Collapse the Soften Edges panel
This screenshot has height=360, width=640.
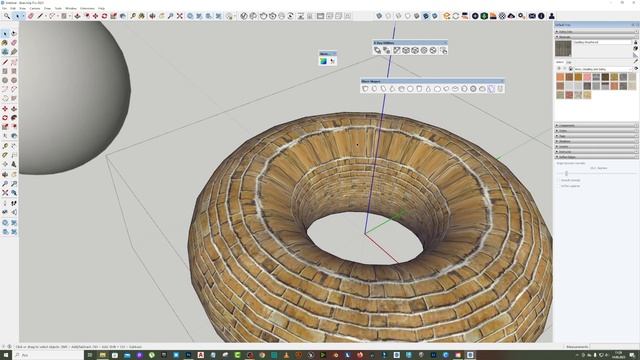point(596,157)
